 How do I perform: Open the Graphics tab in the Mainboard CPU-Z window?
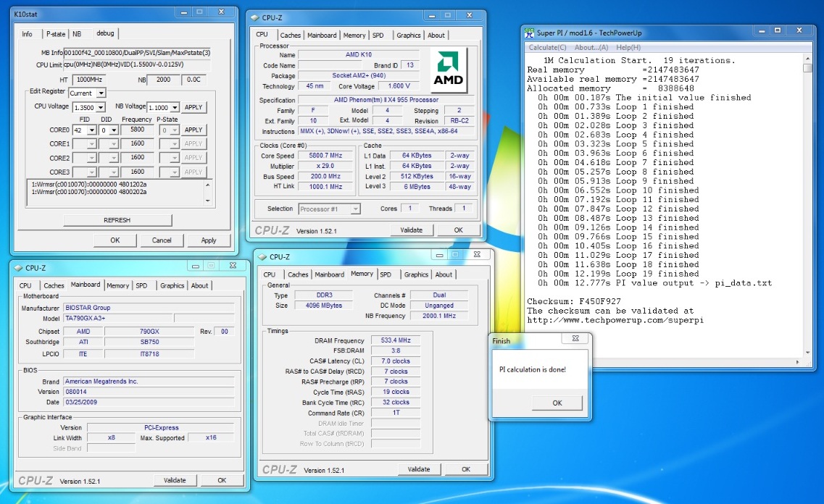172,285
